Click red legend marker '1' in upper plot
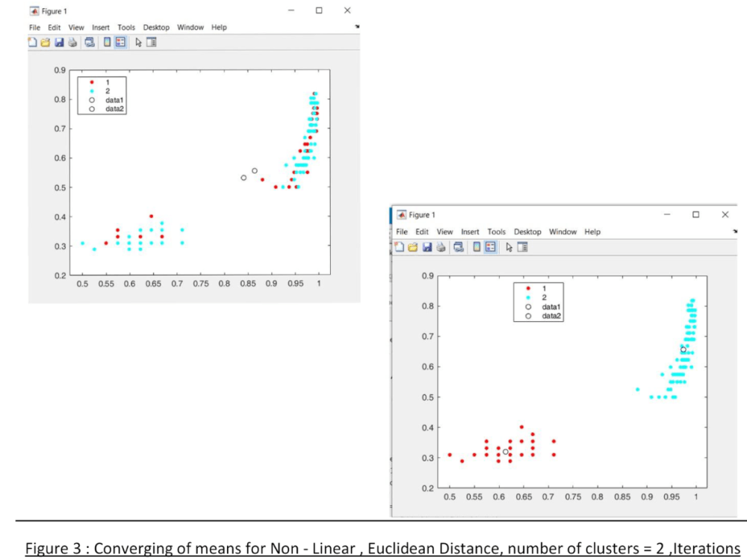747x560 pixels. 92,82
